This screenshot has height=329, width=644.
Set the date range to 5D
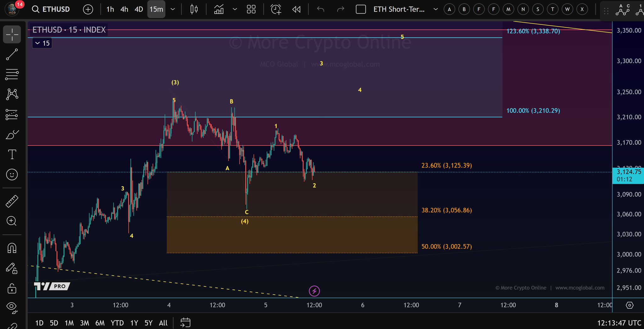[54, 323]
